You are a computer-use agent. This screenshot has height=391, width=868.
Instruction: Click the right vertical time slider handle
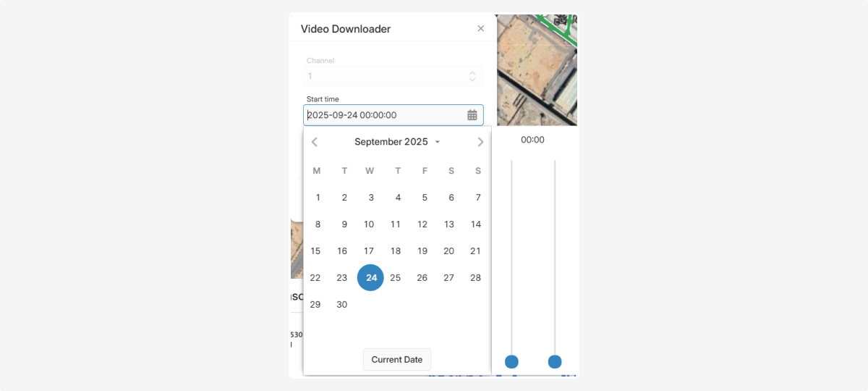555,361
